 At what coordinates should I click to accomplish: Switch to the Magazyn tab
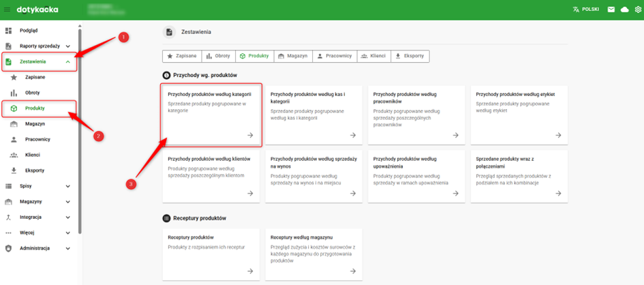[x=293, y=57]
